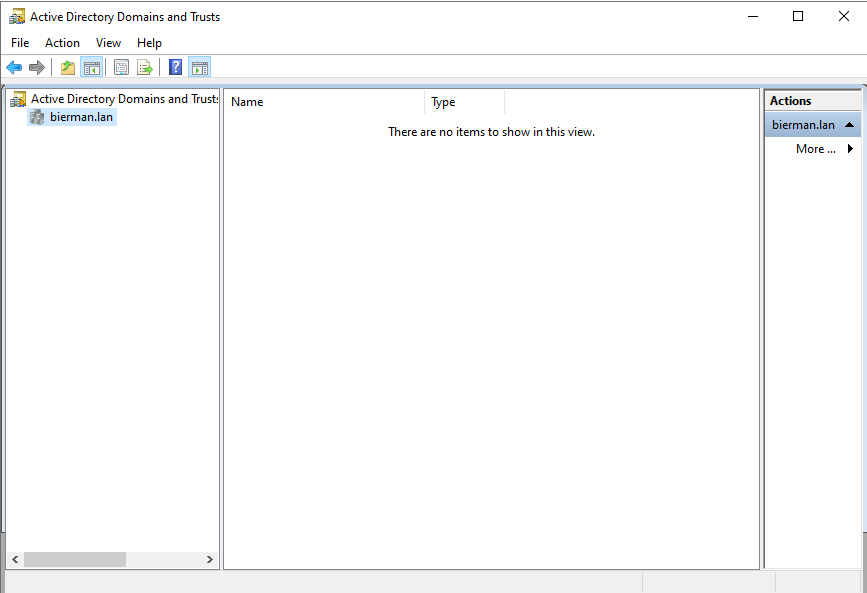Click the Export List toolbar icon
Image resolution: width=867 pixels, height=593 pixels.
point(145,67)
